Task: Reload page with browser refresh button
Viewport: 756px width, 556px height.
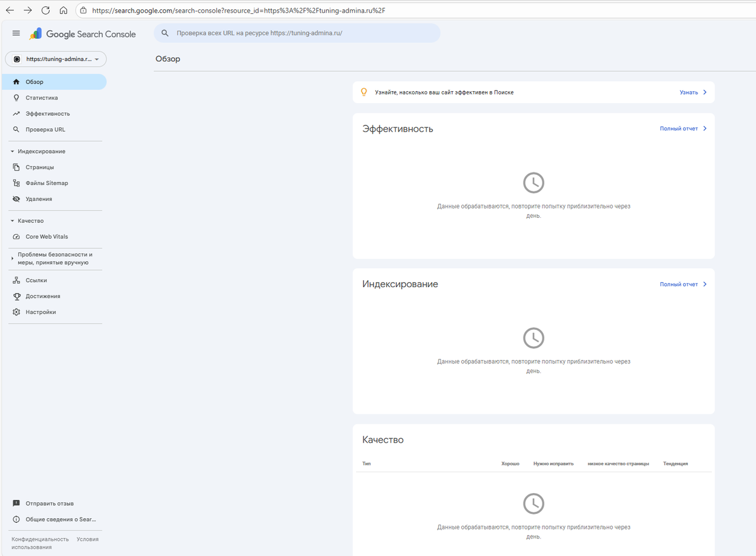Action: pos(45,11)
